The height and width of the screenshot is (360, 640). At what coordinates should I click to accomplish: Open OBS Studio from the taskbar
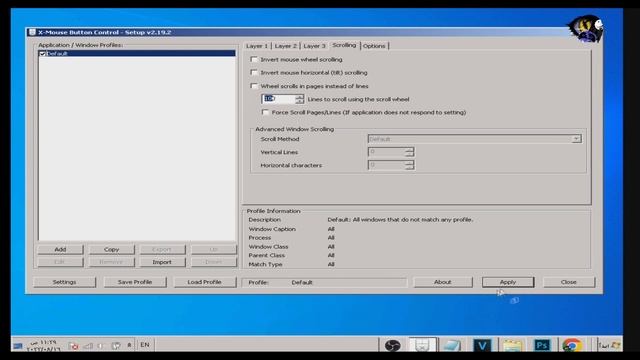click(x=393, y=345)
